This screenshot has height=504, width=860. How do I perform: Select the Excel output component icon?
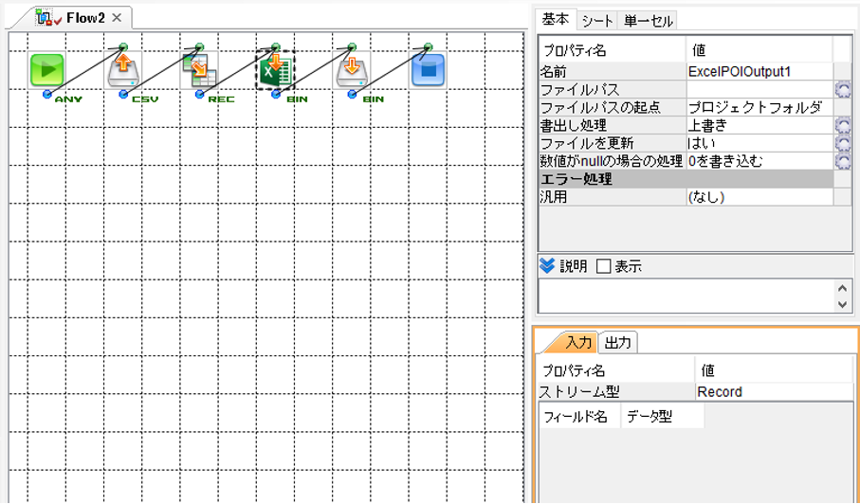[x=275, y=70]
